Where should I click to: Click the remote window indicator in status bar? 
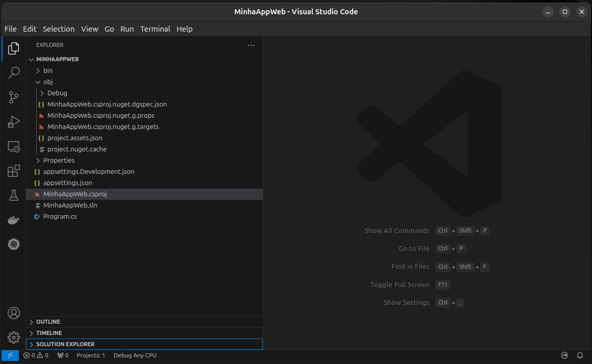point(10,355)
